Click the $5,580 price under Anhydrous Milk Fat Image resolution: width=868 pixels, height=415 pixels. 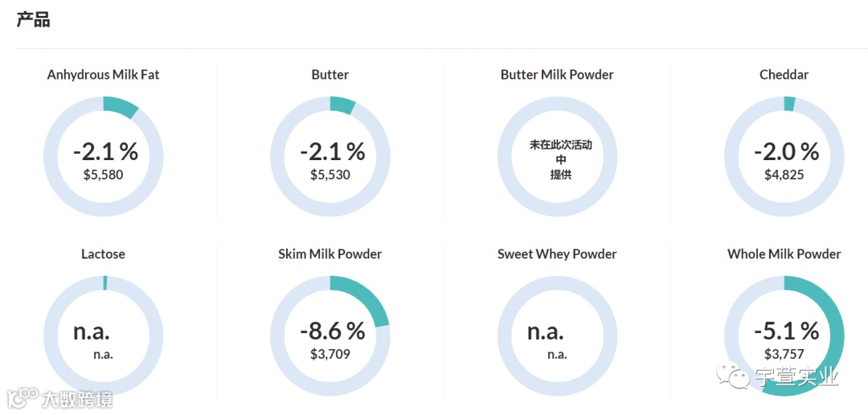tap(104, 175)
